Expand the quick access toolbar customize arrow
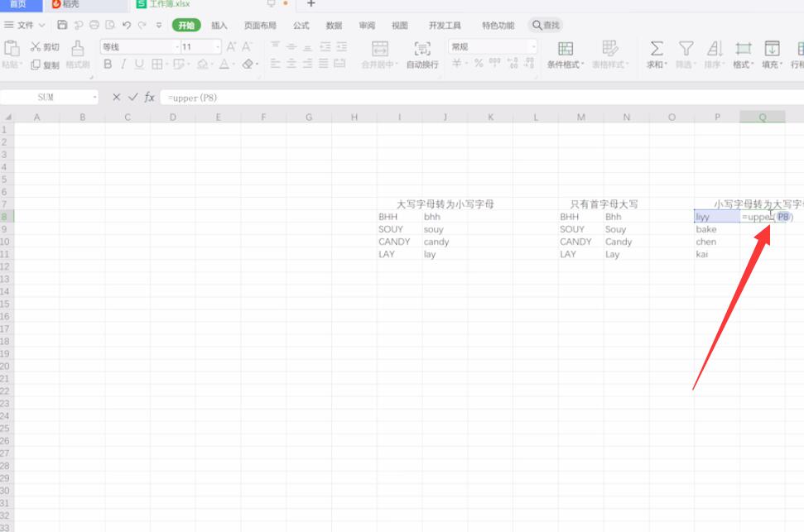This screenshot has width=804, height=532. pos(159,25)
